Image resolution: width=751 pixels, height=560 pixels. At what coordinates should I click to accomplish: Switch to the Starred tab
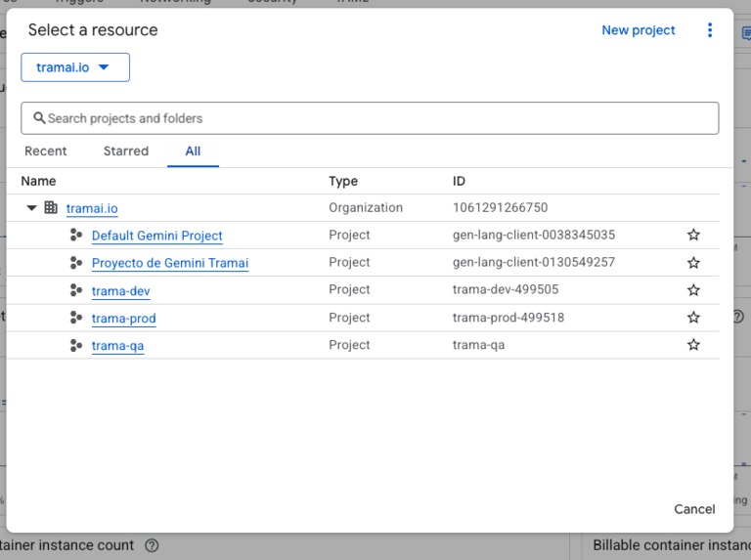[126, 151]
